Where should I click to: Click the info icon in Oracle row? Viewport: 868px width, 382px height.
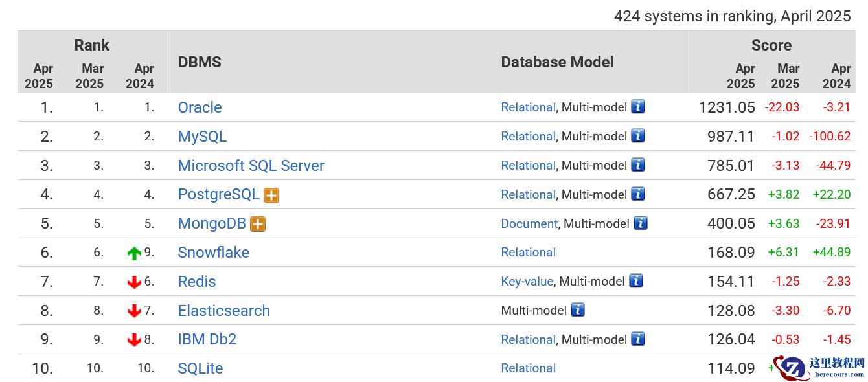click(x=638, y=107)
